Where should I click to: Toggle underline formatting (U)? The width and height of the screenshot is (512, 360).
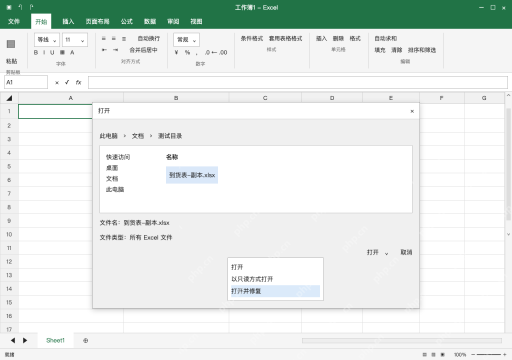52,52
